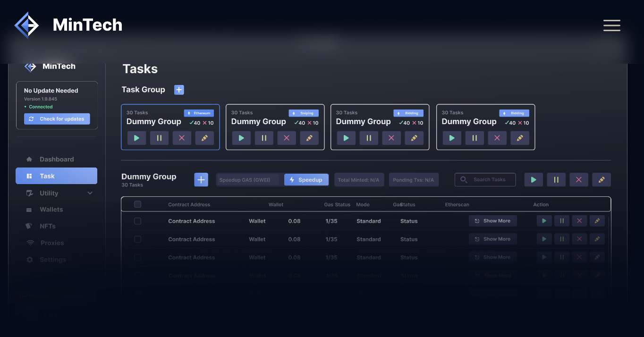Start all tasks beside Search Tasks
This screenshot has height=337, width=644.
click(534, 180)
